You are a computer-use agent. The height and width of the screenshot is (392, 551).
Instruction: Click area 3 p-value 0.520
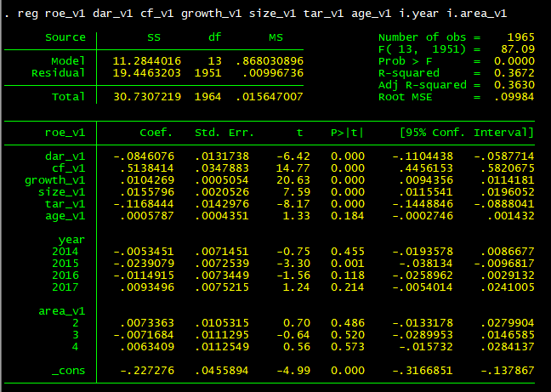click(x=347, y=335)
